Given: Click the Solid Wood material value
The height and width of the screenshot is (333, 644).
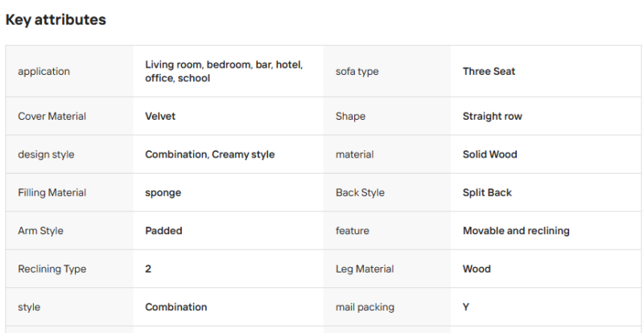Looking at the screenshot, I should tap(489, 154).
